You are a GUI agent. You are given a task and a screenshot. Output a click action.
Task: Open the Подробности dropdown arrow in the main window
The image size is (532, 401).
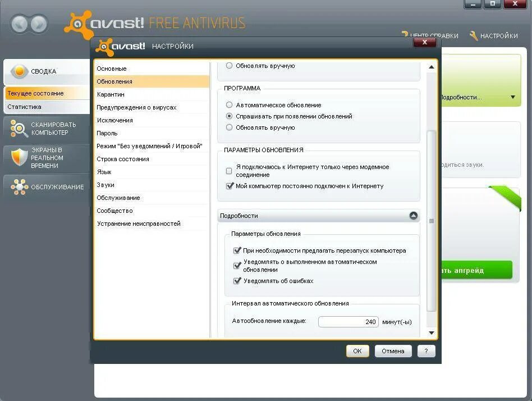click(513, 97)
